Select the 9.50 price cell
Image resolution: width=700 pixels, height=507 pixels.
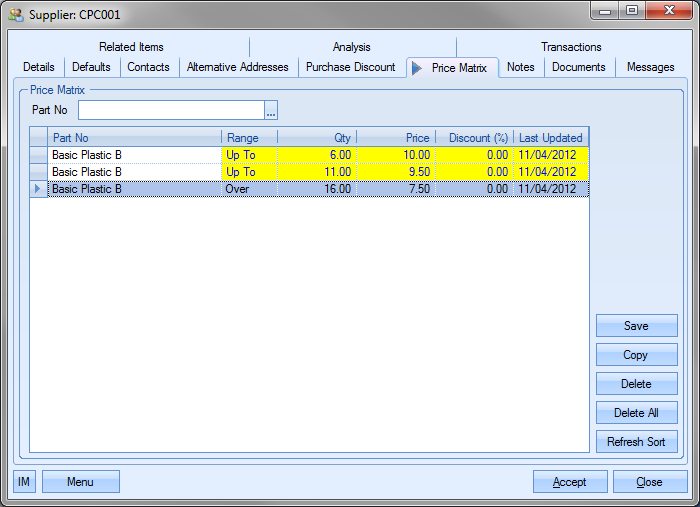(395, 172)
